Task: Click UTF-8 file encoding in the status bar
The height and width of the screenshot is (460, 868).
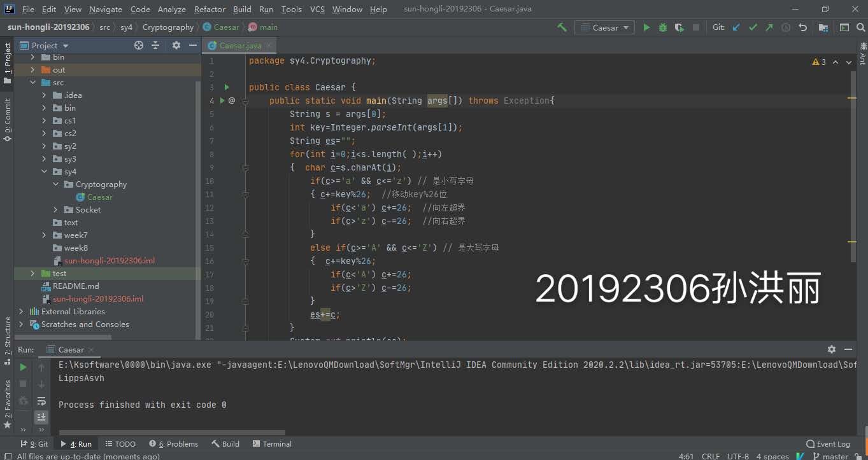Action: 738,456
